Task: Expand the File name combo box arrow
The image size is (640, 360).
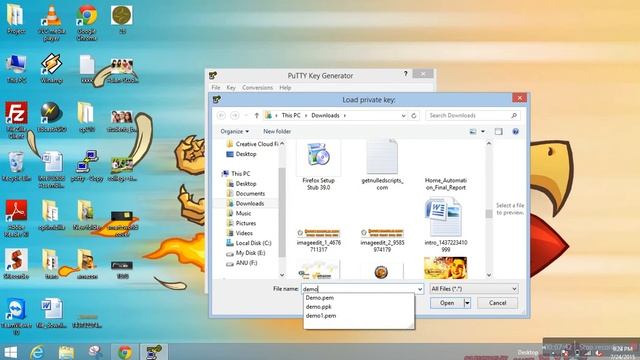Action: click(420, 289)
